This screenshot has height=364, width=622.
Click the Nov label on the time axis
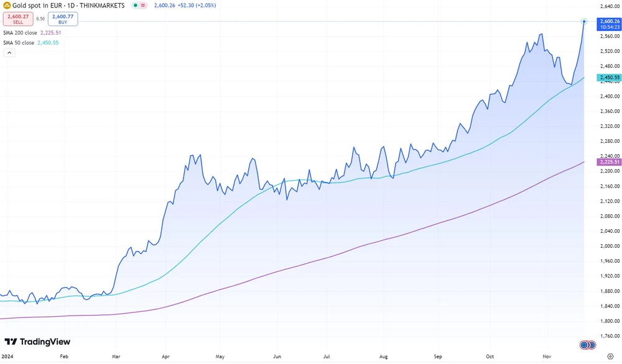546,357
